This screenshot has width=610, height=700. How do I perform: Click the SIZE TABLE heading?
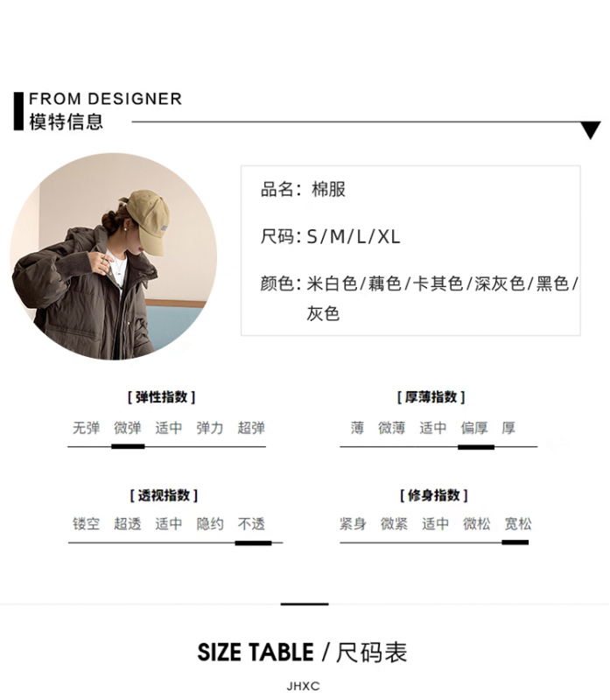[302, 652]
